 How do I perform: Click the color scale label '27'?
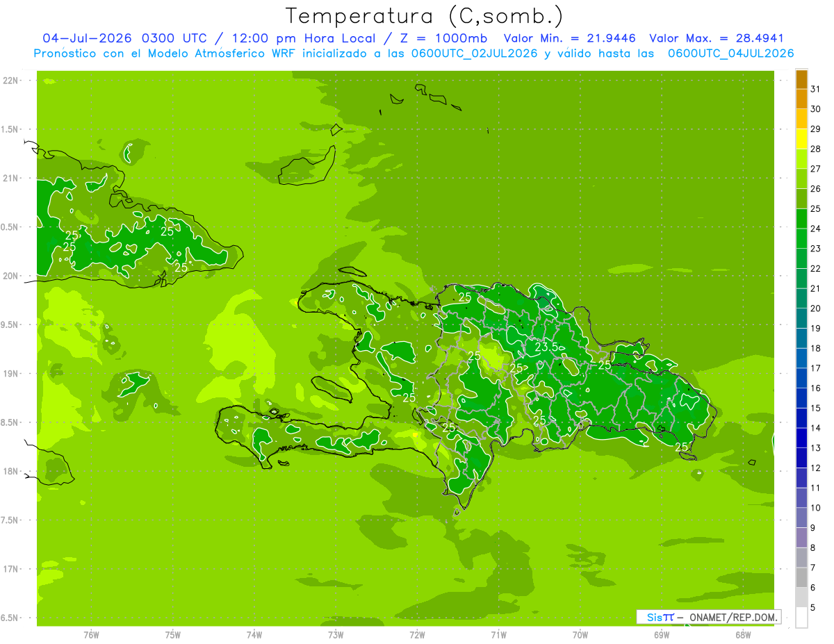(816, 169)
